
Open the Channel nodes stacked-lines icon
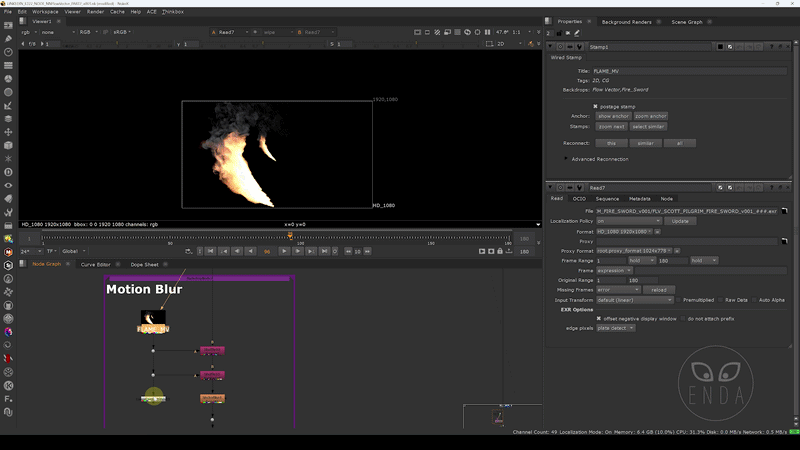8,65
